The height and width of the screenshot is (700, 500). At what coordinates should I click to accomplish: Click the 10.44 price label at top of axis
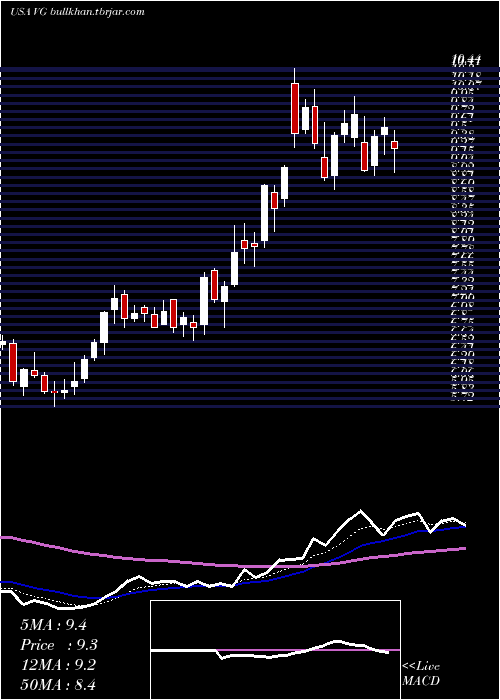click(466, 59)
